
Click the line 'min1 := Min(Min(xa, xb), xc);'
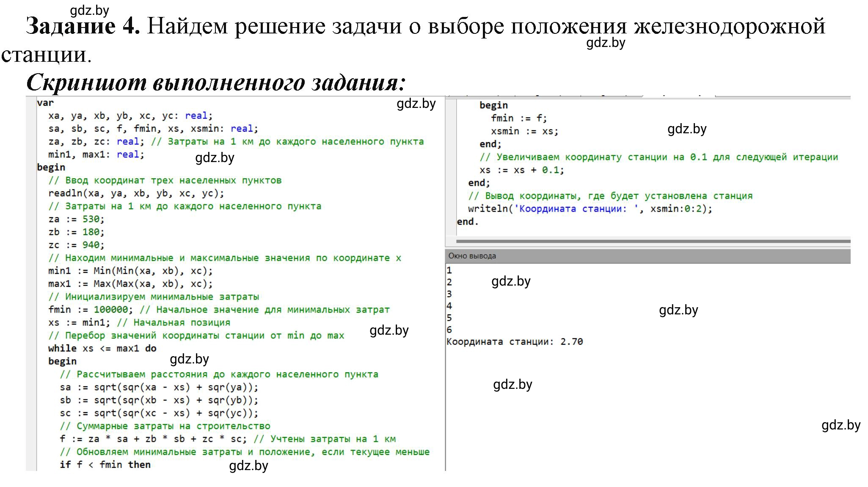pyautogui.click(x=130, y=271)
